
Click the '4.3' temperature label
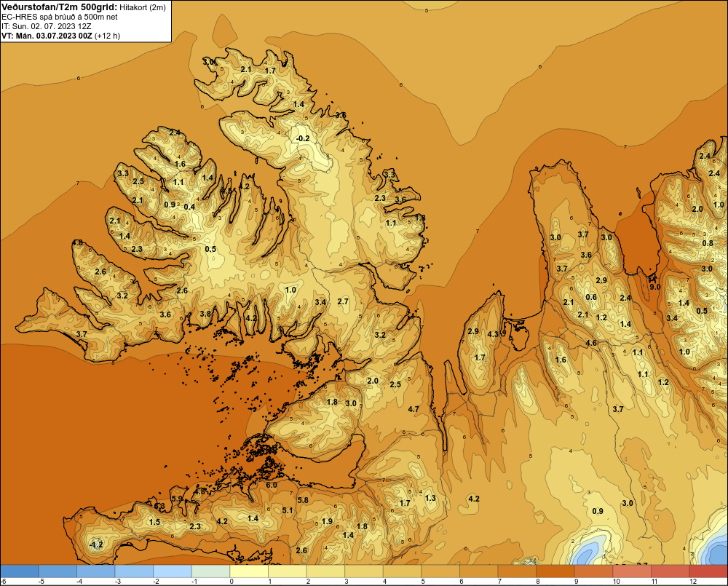tap(493, 334)
